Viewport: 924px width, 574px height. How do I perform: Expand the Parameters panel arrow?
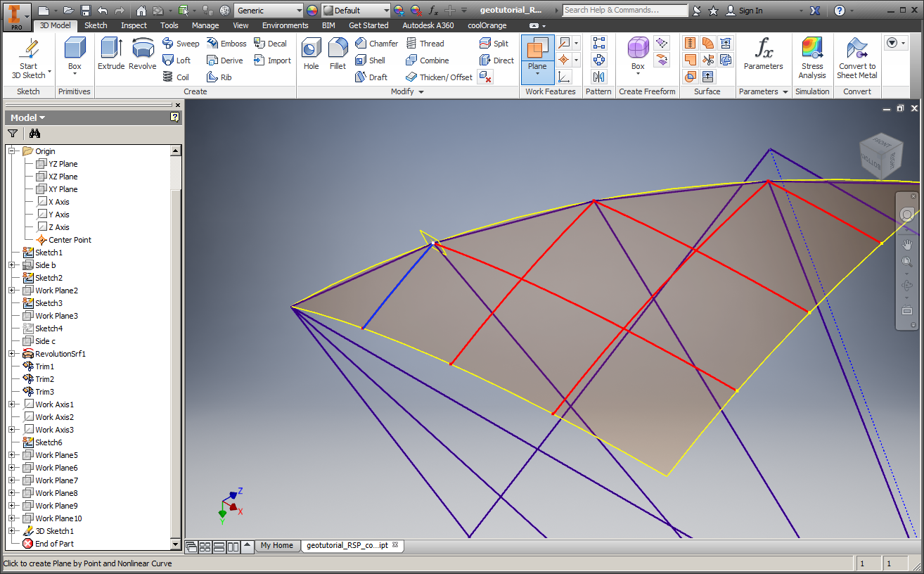pos(785,92)
